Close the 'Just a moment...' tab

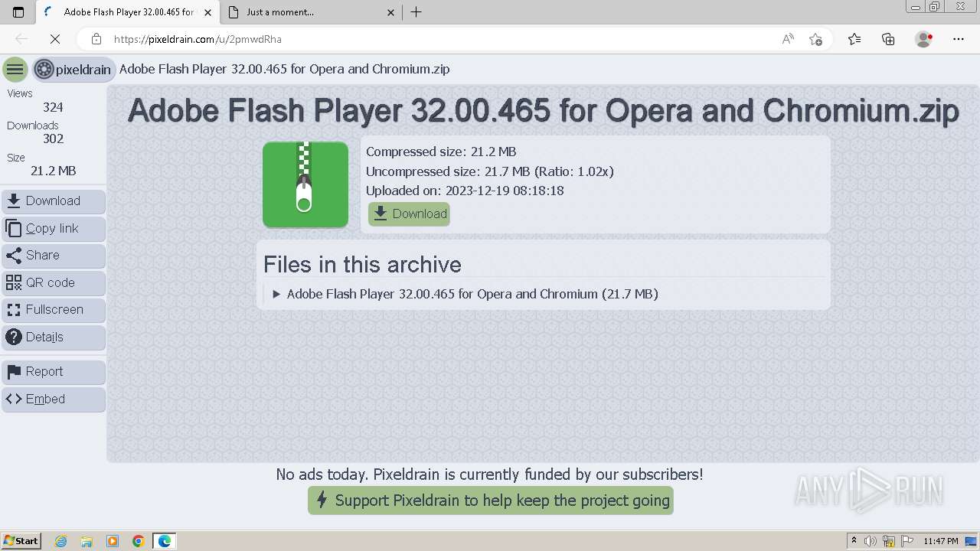click(x=390, y=12)
